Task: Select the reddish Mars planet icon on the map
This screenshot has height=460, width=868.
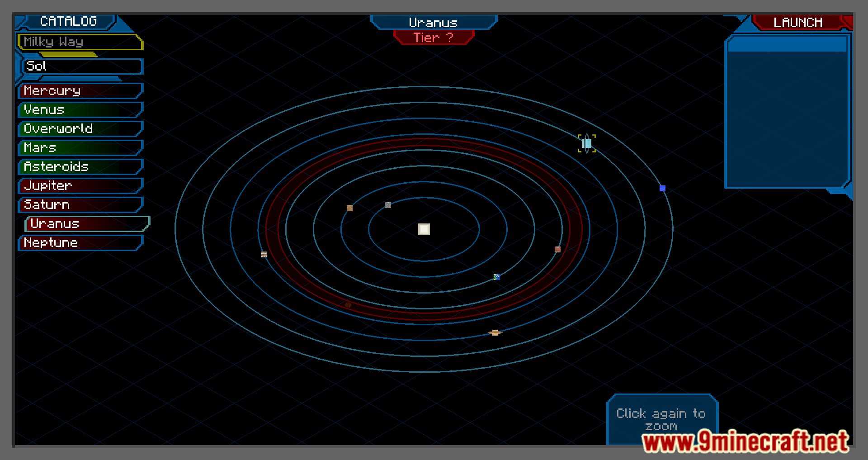Action: 557,249
